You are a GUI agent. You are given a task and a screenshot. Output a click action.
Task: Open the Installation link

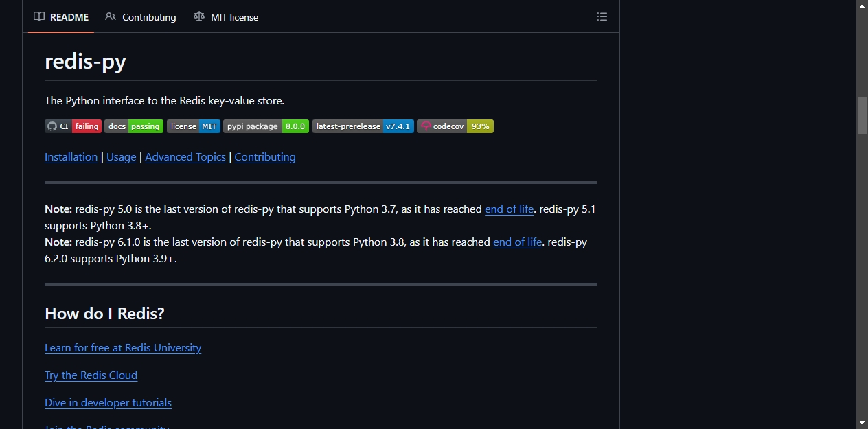71,156
